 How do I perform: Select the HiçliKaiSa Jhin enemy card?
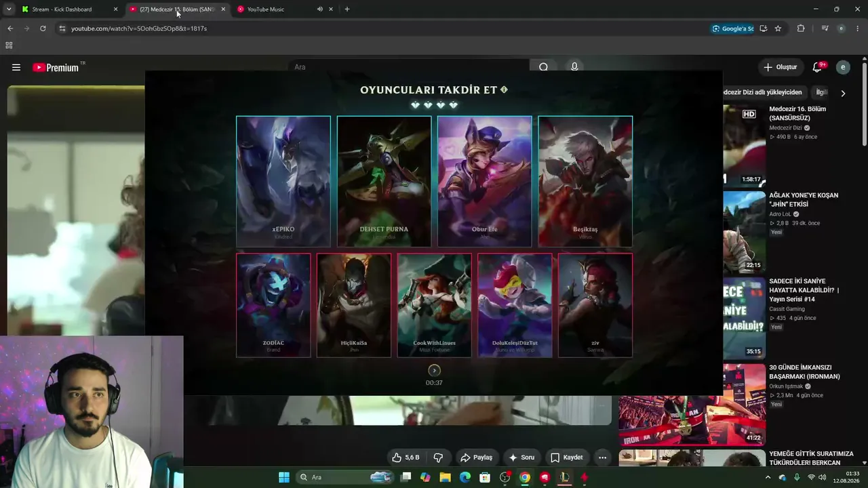point(354,305)
